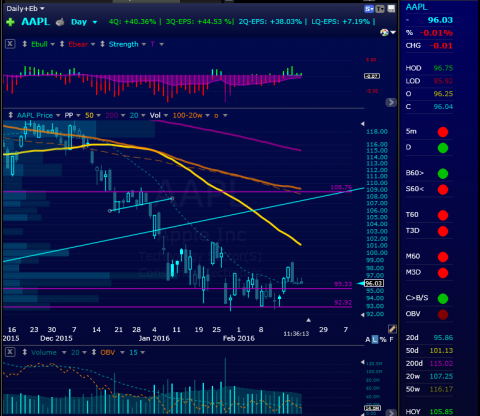Click the F button on scale bar
This screenshot has width=480, height=416.
pyautogui.click(x=391, y=339)
